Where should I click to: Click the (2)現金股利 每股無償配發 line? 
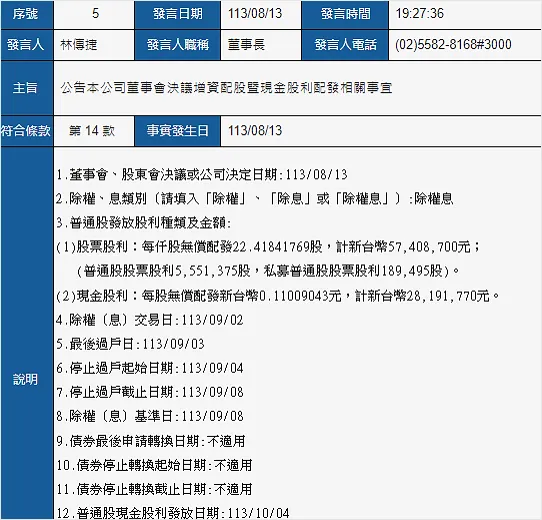(278, 296)
